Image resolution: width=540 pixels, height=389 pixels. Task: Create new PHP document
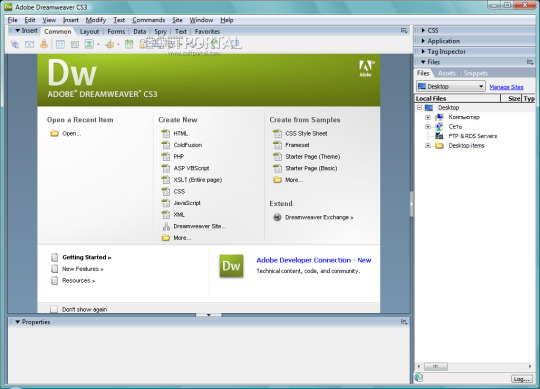pos(178,157)
